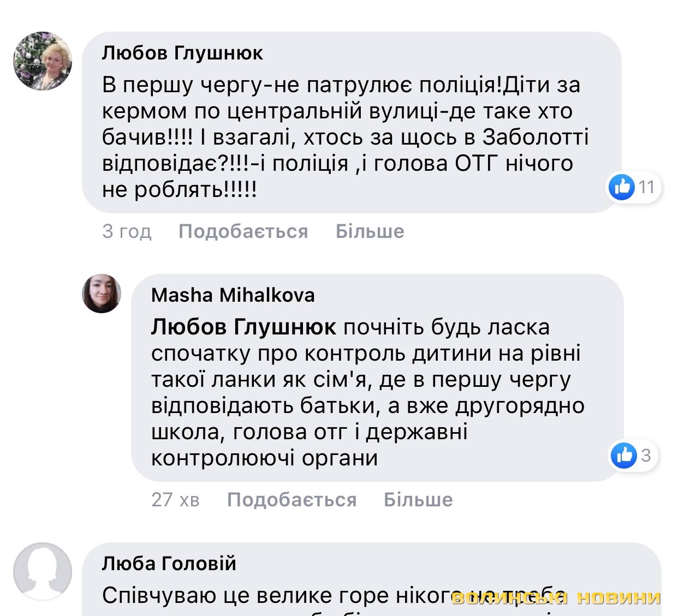The image size is (678, 616).
Task: Open Люба Головій's profile name link
Action: (169, 563)
